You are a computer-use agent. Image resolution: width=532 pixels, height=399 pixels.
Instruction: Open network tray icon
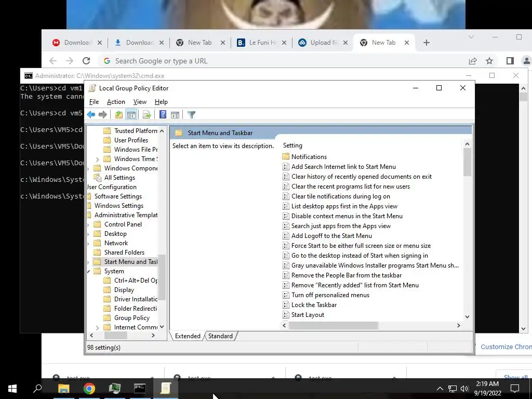453,389
